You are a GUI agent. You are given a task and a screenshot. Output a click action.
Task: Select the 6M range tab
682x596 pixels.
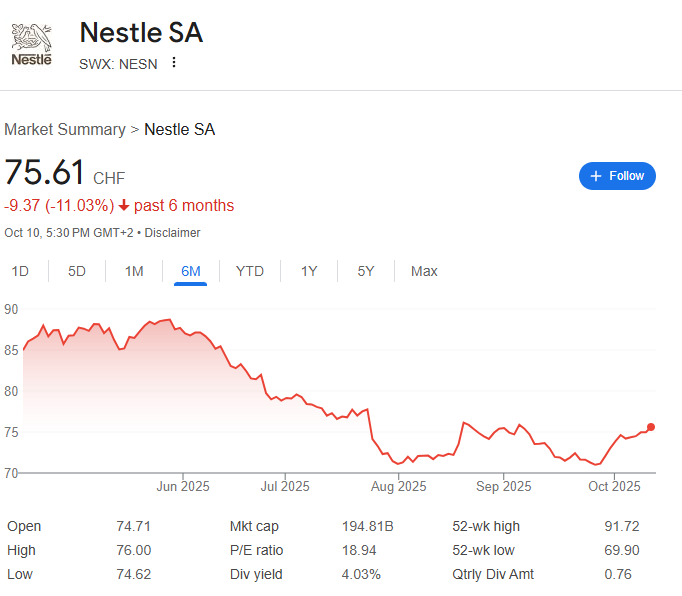190,271
